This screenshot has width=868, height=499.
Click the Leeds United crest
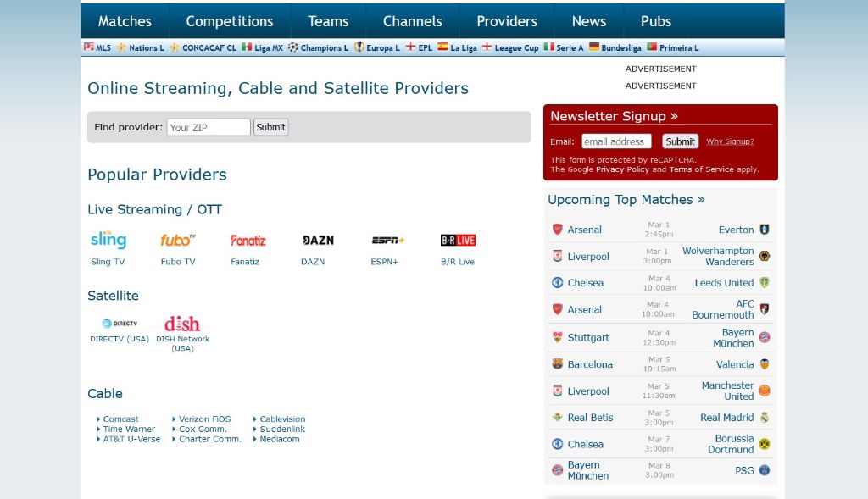[765, 283]
